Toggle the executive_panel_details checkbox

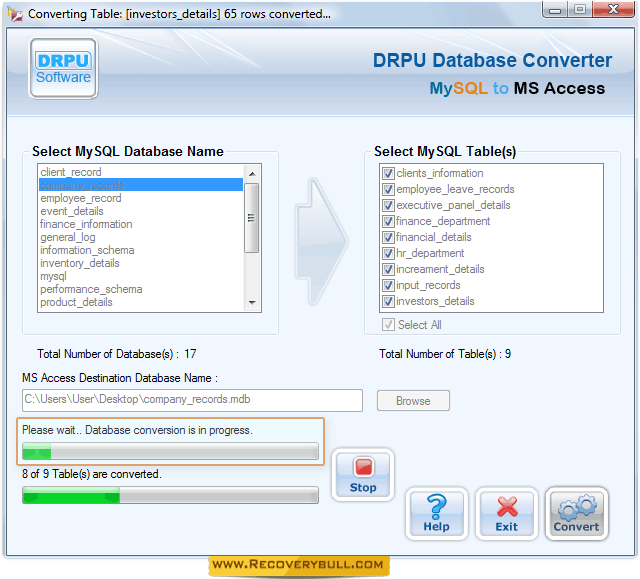coord(388,205)
